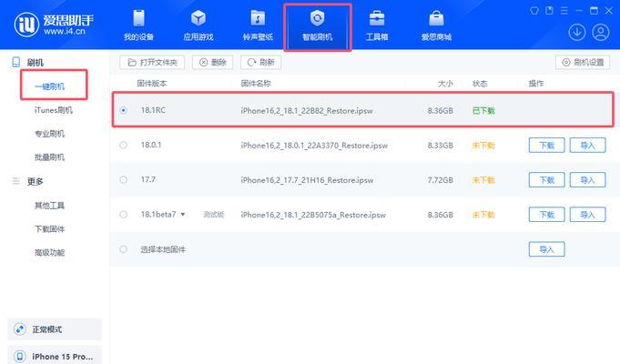Select the 选择本地固件 radio button
The image size is (620, 364).
(x=124, y=249)
